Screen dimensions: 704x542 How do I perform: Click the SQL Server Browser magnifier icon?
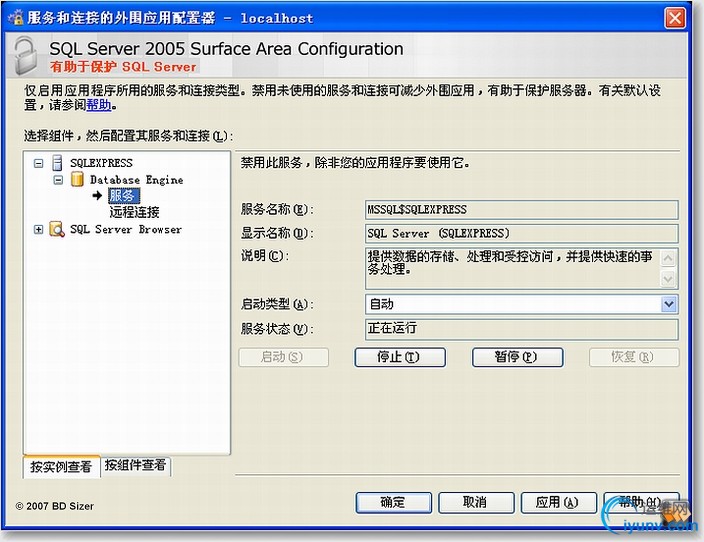57,229
